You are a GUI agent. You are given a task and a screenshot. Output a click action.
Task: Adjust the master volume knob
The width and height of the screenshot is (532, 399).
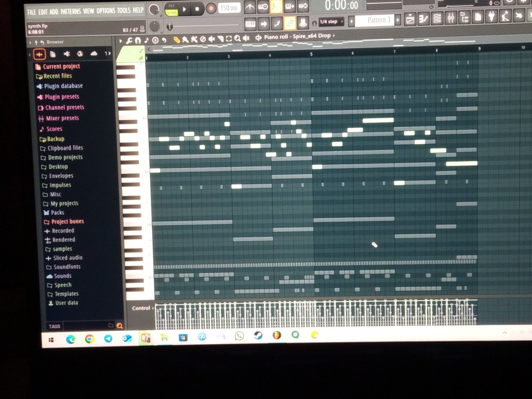coord(154,10)
